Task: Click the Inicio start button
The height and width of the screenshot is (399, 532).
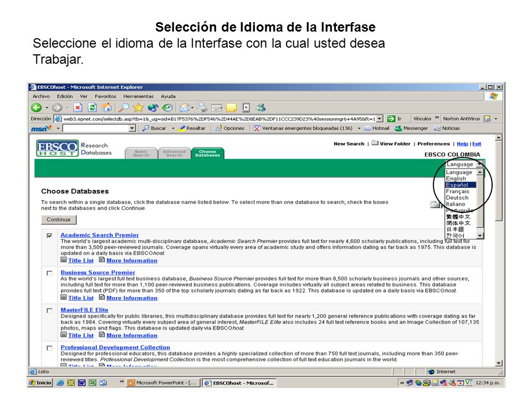Action: [40, 383]
